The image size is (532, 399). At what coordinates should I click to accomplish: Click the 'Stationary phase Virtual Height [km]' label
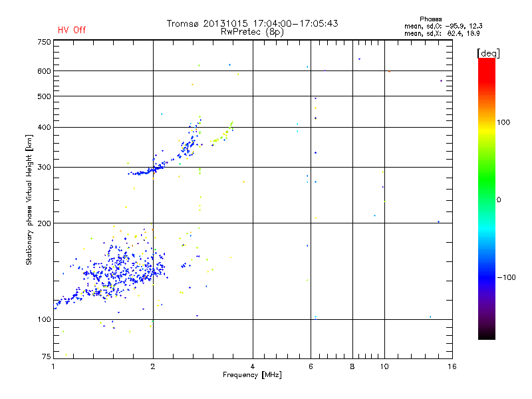[29, 199]
